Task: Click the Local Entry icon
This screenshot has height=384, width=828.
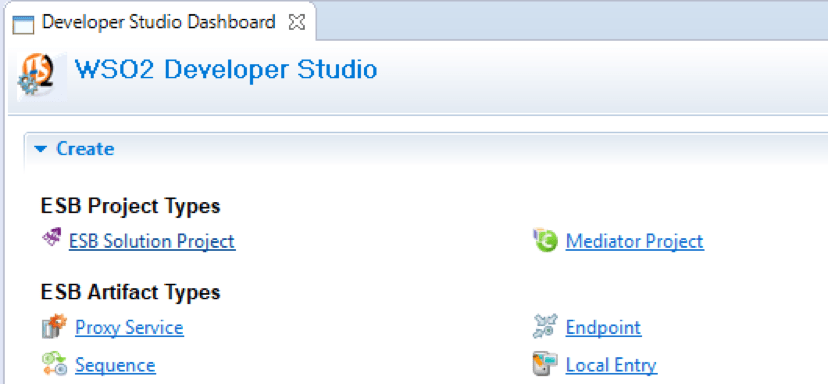Action: click(545, 364)
